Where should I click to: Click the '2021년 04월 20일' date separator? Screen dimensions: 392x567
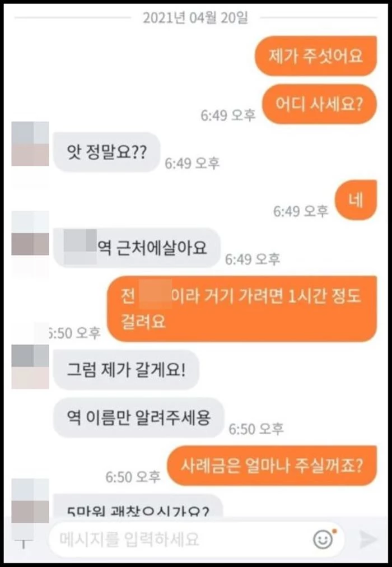pos(195,18)
